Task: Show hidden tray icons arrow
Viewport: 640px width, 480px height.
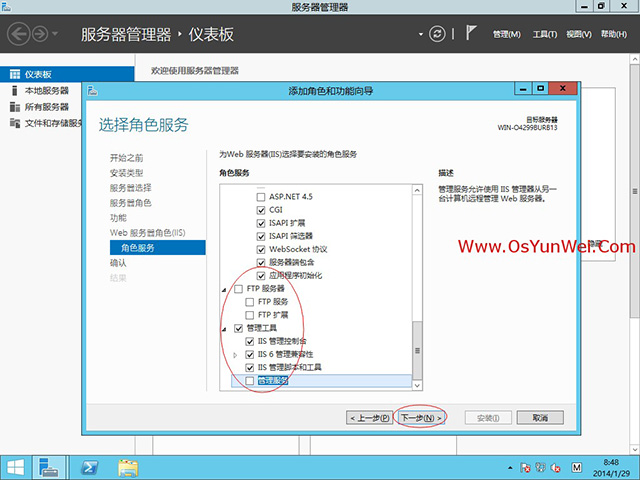Action: tap(510, 468)
